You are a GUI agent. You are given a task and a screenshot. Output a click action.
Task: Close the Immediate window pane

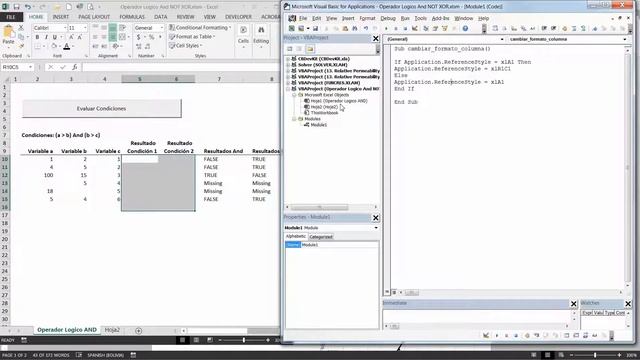[x=573, y=304]
